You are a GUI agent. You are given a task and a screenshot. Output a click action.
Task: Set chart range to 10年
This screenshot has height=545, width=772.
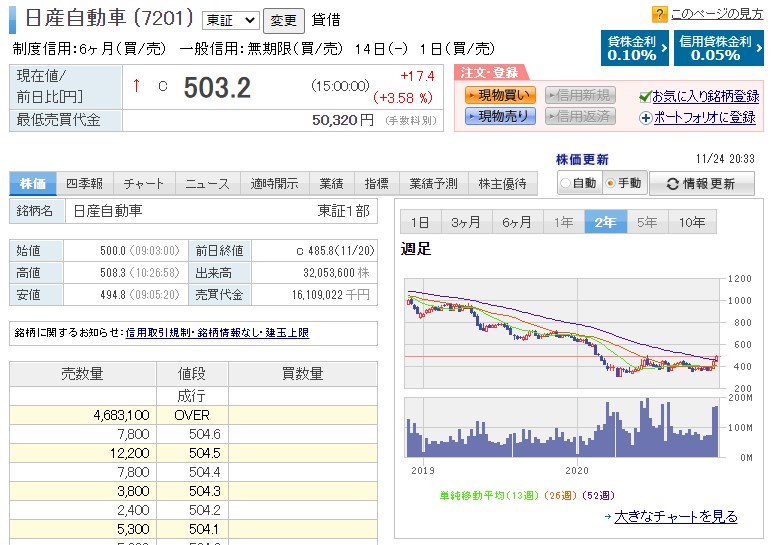692,222
